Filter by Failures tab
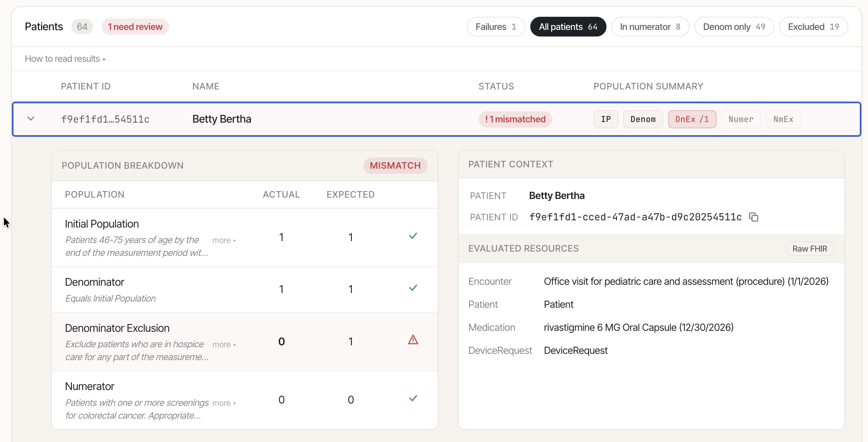The height and width of the screenshot is (442, 868). [x=496, y=27]
